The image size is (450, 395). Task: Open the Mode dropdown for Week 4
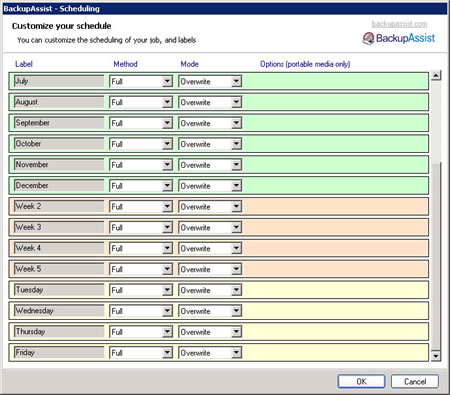tap(210, 248)
